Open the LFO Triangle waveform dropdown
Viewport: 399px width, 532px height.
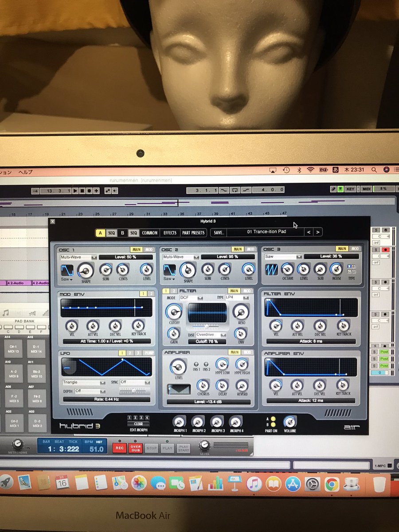84,382
